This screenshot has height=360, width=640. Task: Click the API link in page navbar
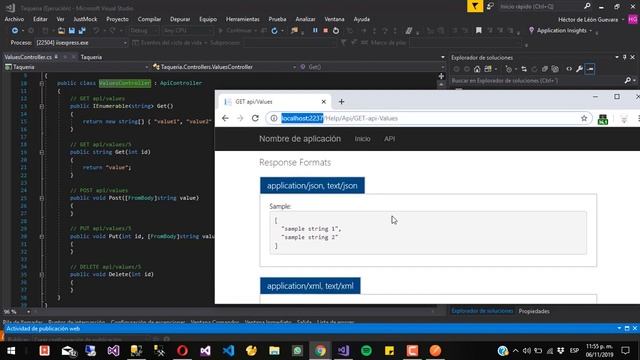coord(389,139)
